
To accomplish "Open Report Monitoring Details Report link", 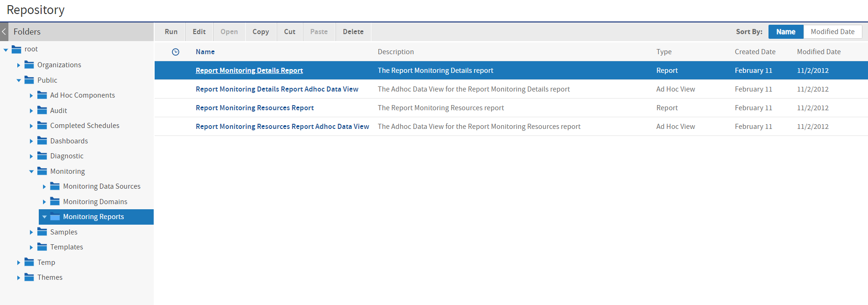I will pos(249,71).
